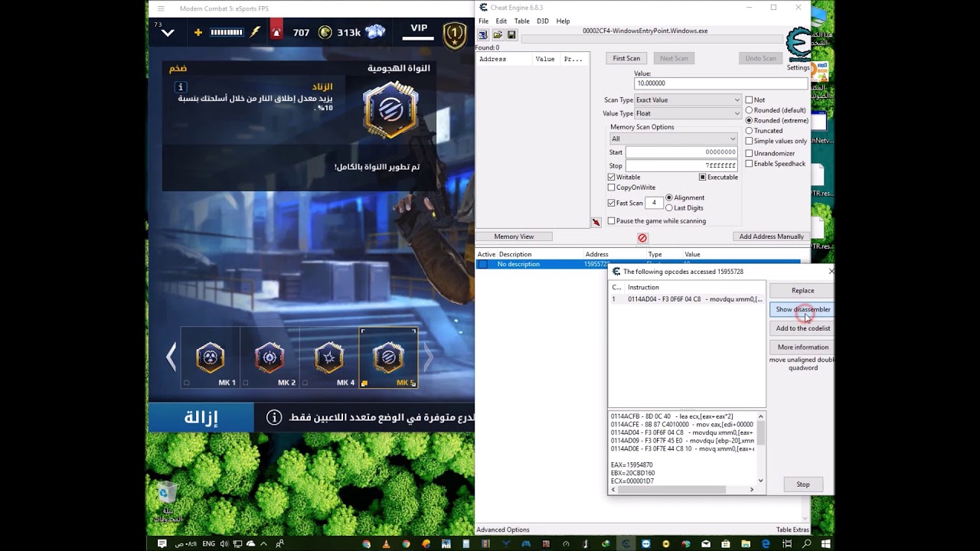980x551 pixels.
Task: Click the Cheat Engine Settings logo icon
Action: pyautogui.click(x=799, y=45)
